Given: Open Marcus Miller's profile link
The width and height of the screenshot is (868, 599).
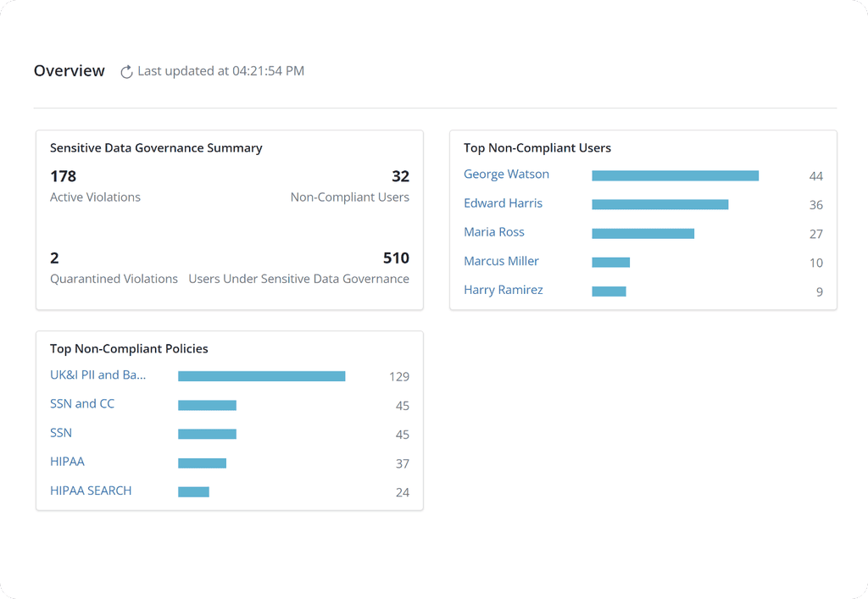Looking at the screenshot, I should pos(501,261).
